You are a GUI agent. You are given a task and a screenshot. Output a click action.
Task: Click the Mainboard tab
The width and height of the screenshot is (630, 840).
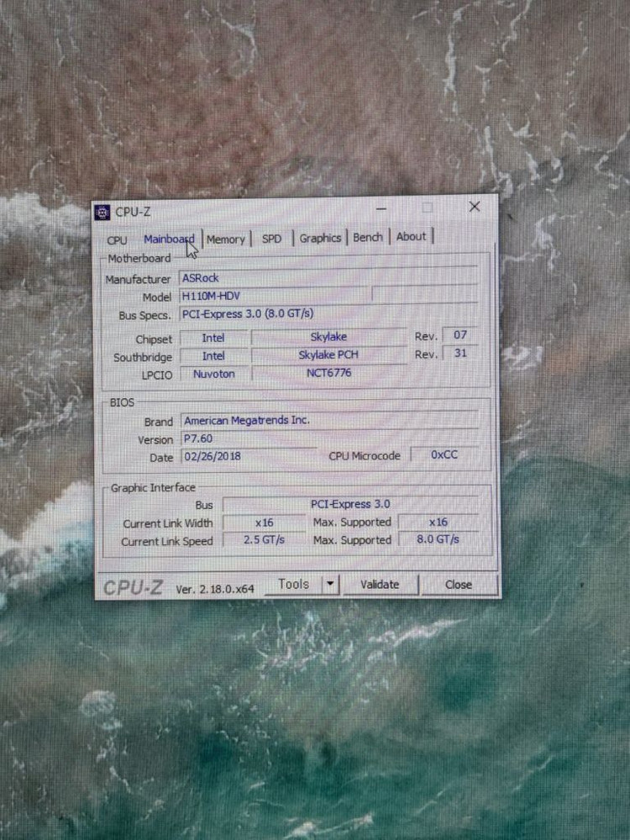[x=168, y=239]
